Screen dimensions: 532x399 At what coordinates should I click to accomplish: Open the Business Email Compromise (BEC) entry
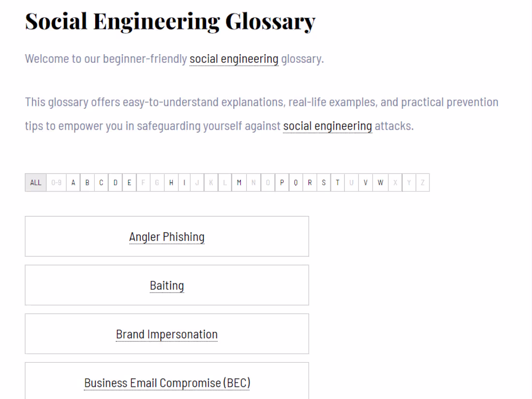(167, 382)
